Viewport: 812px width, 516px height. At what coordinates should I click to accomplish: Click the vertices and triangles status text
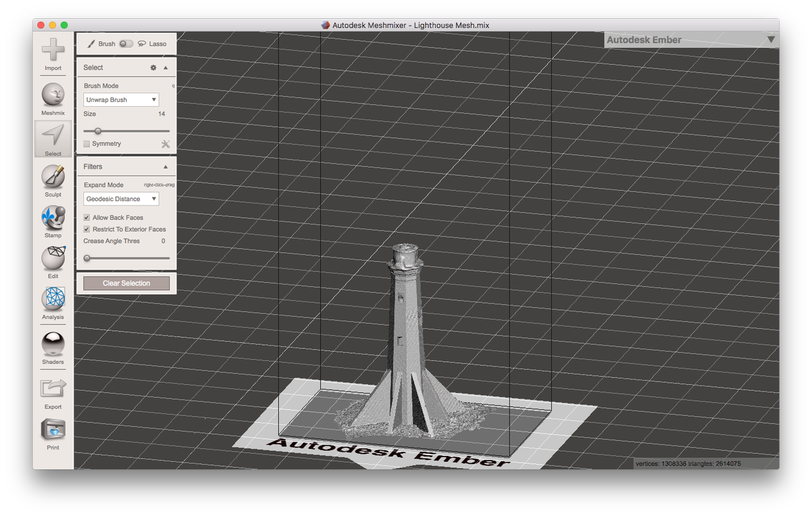click(x=687, y=463)
